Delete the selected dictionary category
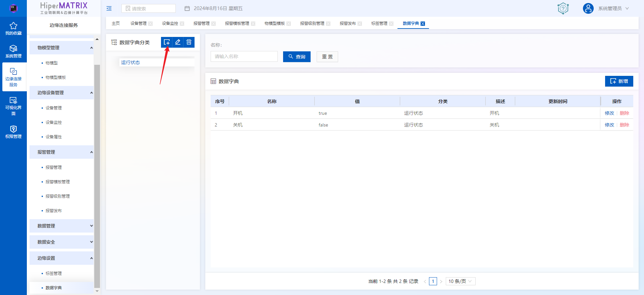The image size is (644, 295). pyautogui.click(x=189, y=42)
